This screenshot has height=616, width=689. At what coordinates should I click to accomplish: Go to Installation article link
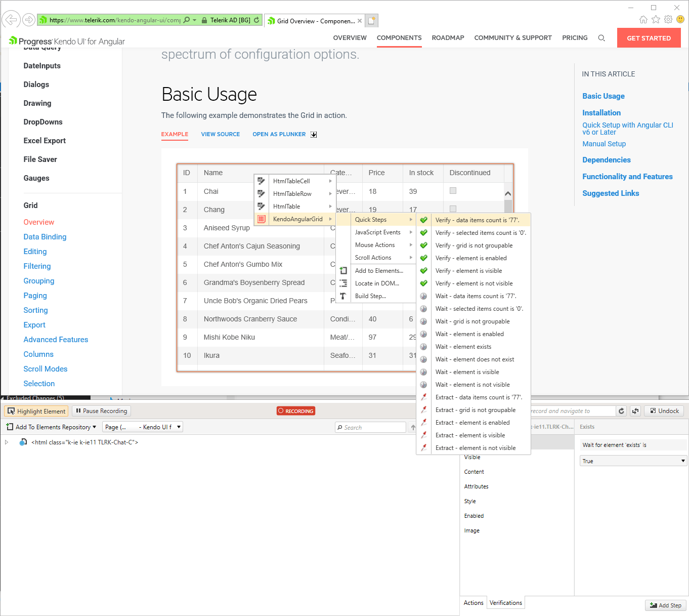(x=601, y=113)
